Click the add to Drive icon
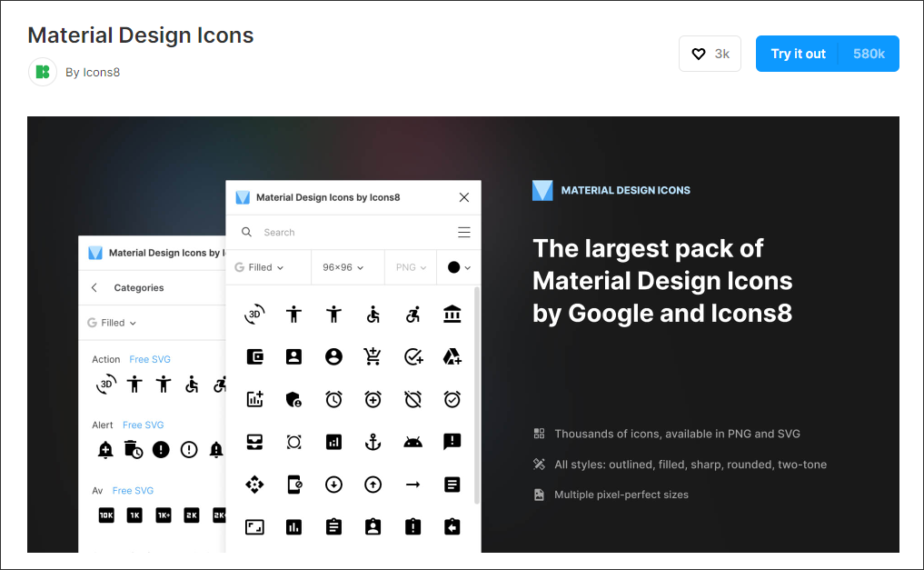 coord(452,356)
